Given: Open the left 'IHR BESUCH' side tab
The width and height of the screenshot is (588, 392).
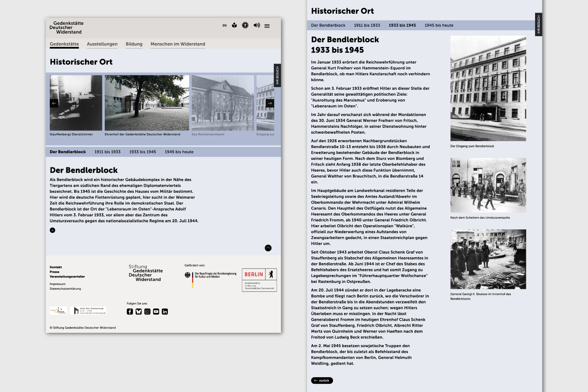Looking at the screenshot, I should pyautogui.click(x=277, y=75).
